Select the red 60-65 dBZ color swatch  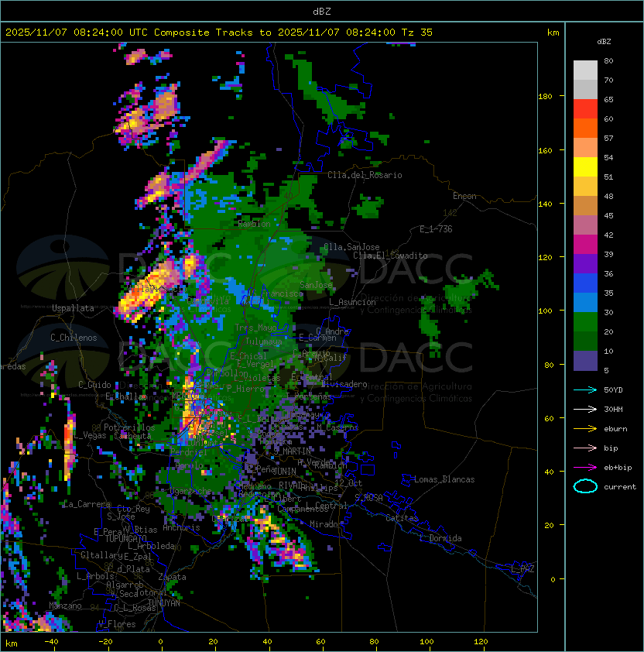pyautogui.click(x=585, y=109)
